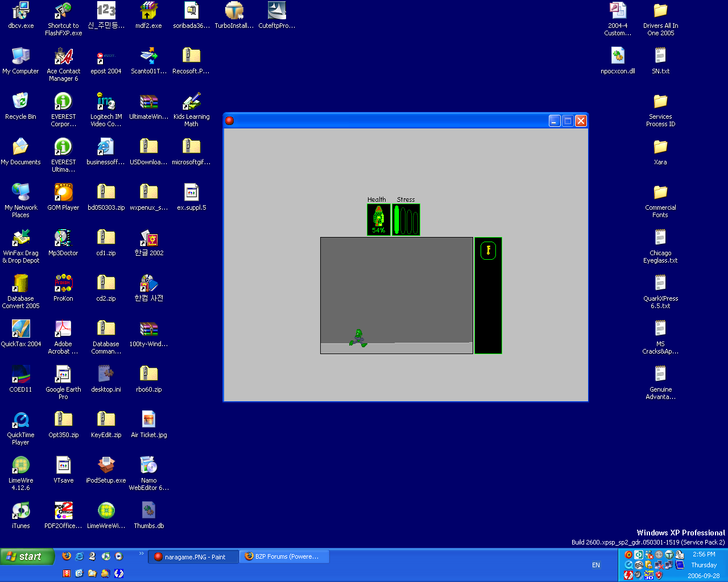Click the green character sprite in the game

coord(358,338)
